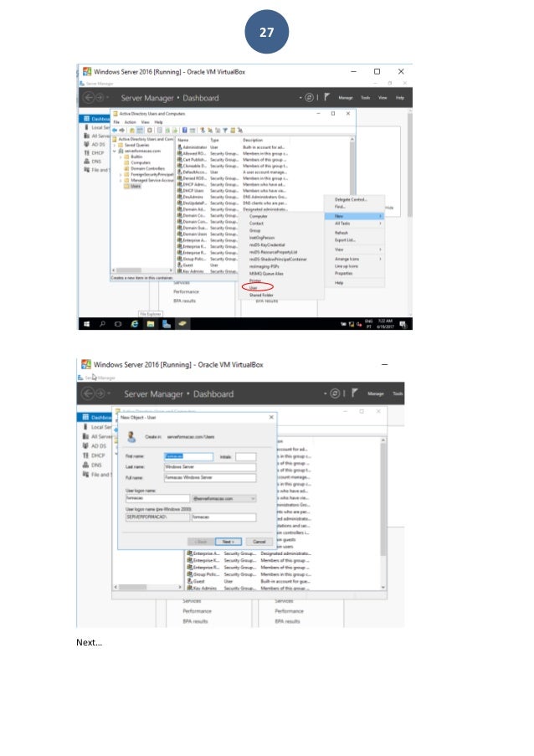The image size is (534, 756).
Task: Click notifications flag in second screenshot header
Action: click(x=355, y=393)
